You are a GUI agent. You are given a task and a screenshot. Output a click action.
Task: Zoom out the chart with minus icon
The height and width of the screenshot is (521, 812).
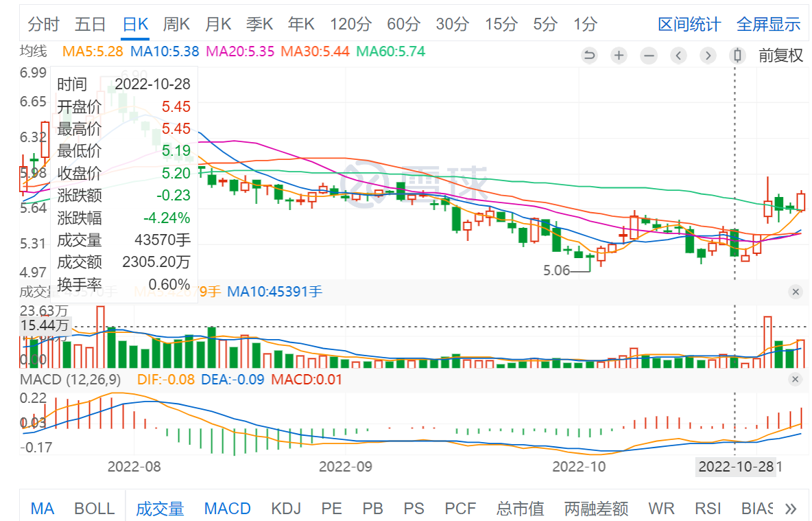click(x=649, y=56)
